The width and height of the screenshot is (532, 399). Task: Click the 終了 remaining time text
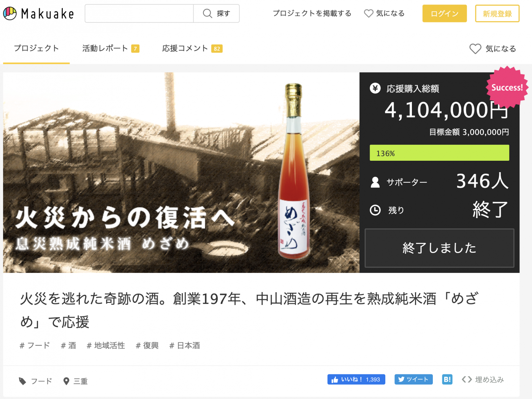coord(490,210)
